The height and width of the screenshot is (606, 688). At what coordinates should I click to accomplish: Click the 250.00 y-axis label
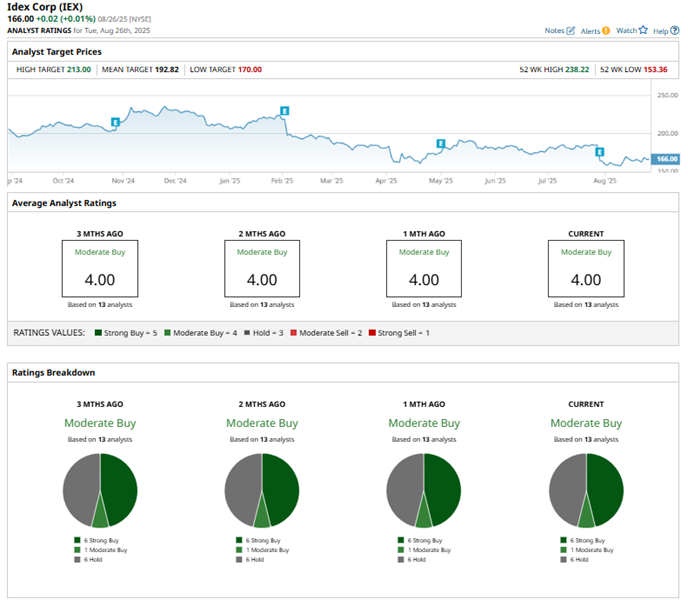pos(667,95)
